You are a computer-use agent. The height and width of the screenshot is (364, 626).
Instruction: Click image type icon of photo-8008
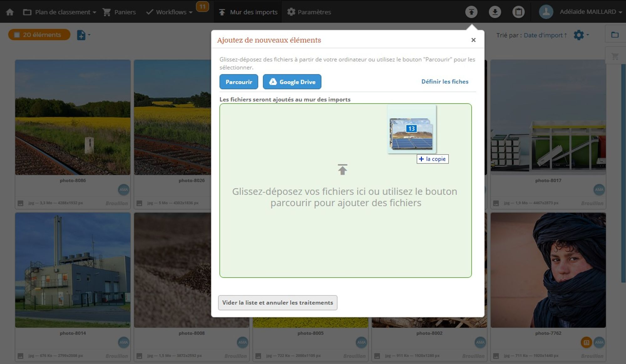[x=140, y=356]
